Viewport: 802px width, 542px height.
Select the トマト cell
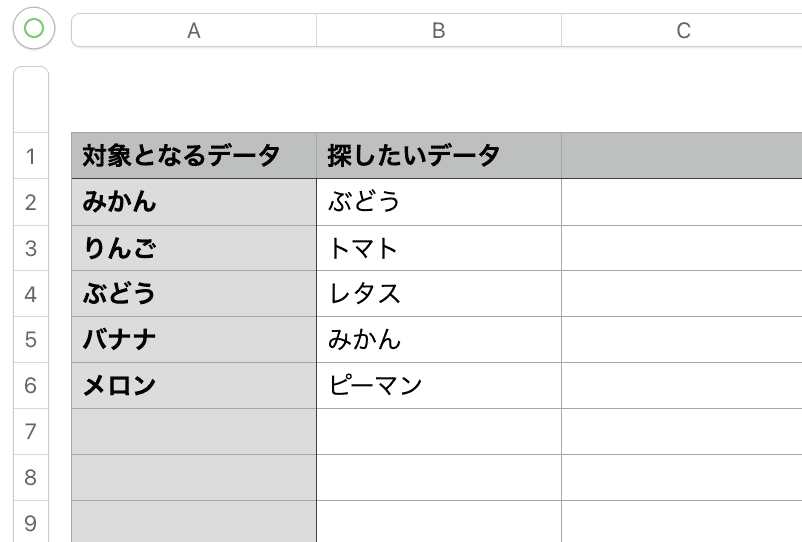(x=439, y=248)
